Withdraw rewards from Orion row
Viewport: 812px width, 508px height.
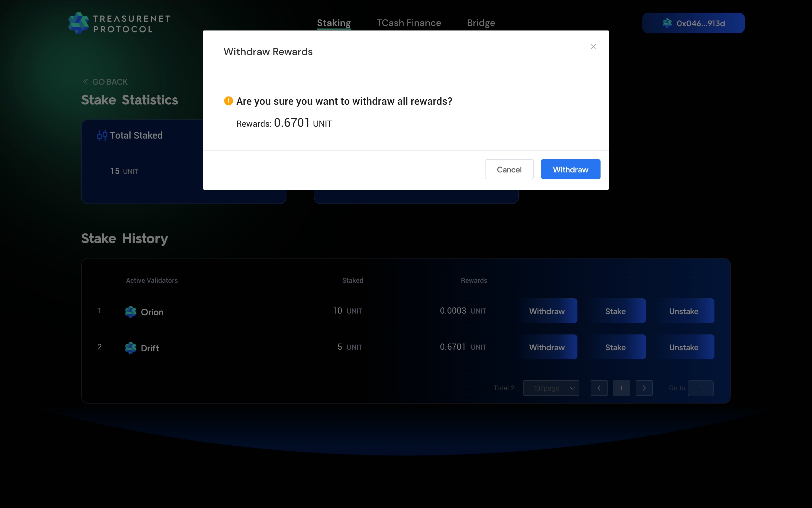point(547,311)
